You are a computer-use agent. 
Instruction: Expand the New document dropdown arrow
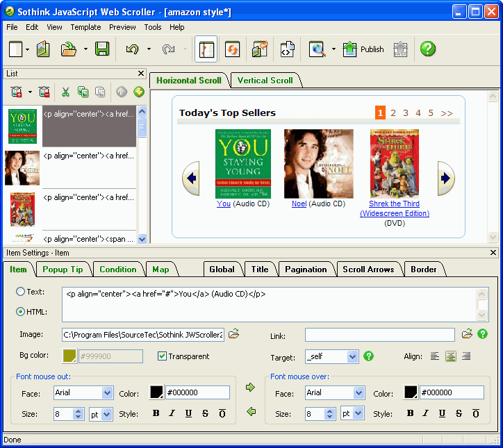pyautogui.click(x=27, y=49)
